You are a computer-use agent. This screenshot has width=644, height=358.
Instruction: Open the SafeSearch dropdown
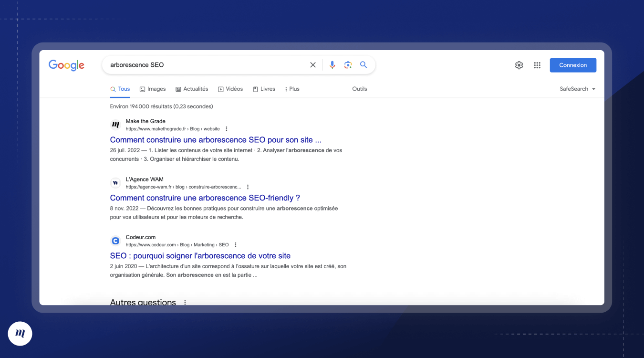[578, 89]
